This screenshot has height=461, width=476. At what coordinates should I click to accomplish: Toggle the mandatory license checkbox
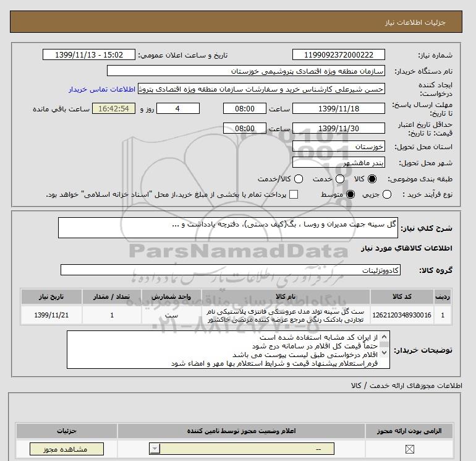pyautogui.click(x=408, y=450)
